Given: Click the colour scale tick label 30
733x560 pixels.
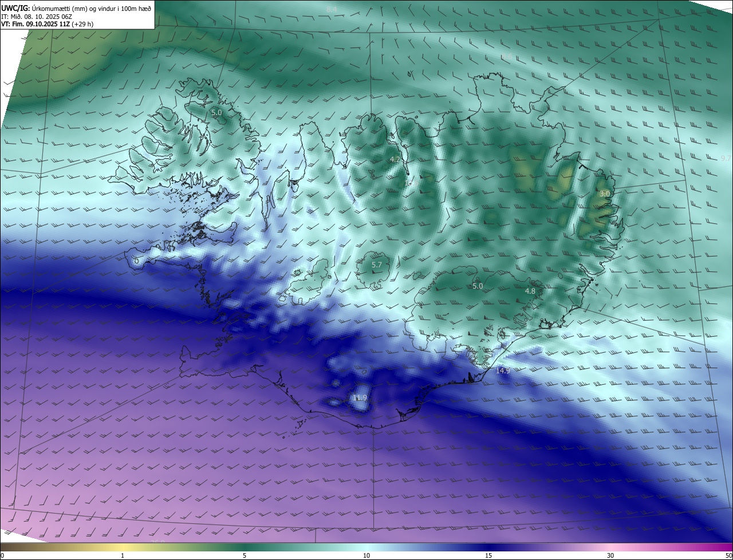Looking at the screenshot, I should point(610,555).
